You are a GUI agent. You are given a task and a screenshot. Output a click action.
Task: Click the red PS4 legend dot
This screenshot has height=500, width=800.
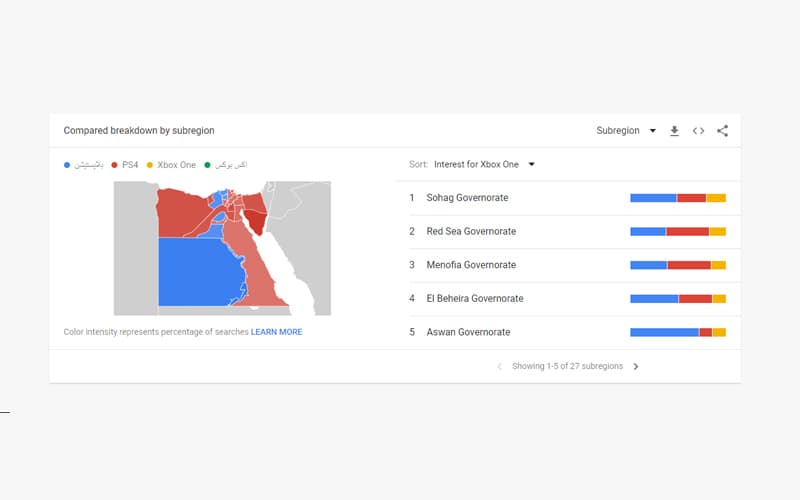click(x=115, y=164)
